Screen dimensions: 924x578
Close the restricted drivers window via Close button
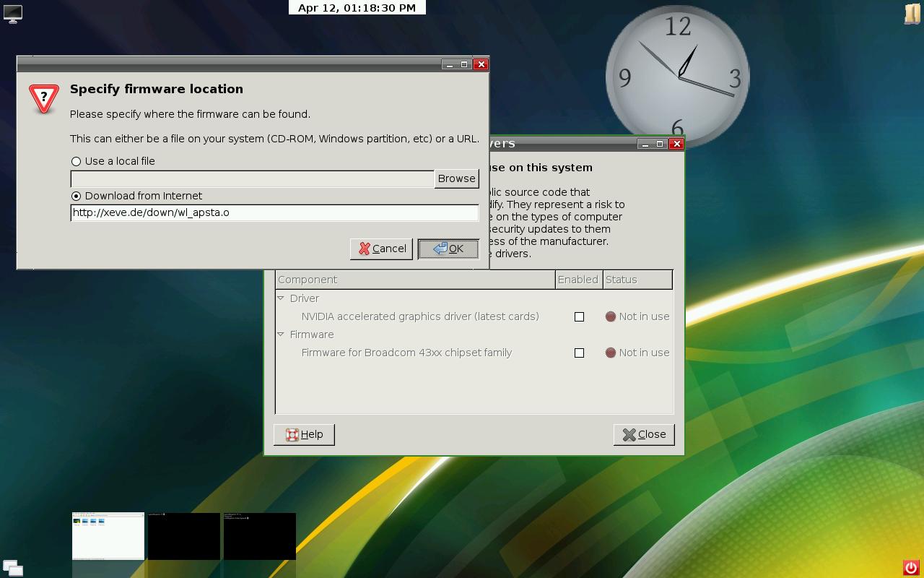[644, 434]
